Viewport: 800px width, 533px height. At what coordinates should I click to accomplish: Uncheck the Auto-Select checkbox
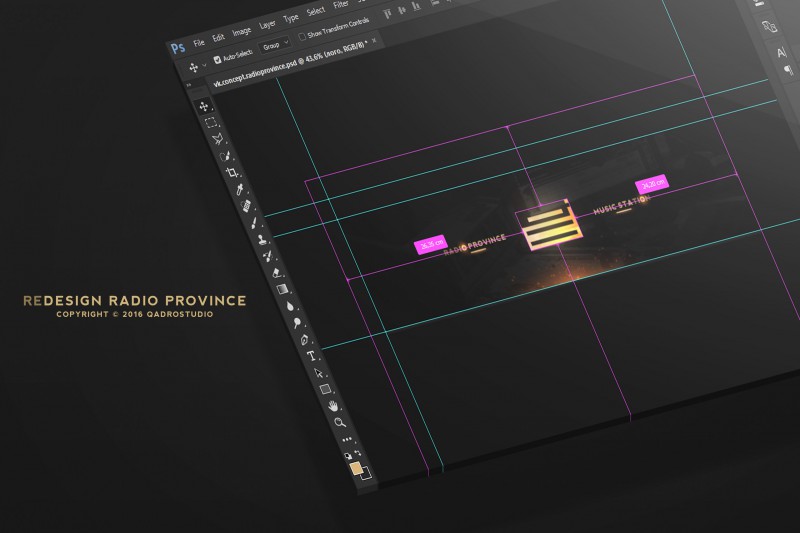tap(217, 60)
